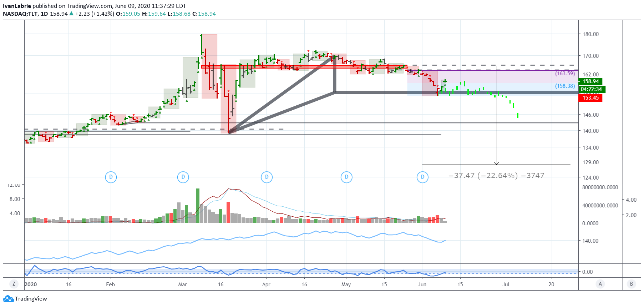
Task: Click the IvanLabrie author name
Action: click(x=17, y=6)
